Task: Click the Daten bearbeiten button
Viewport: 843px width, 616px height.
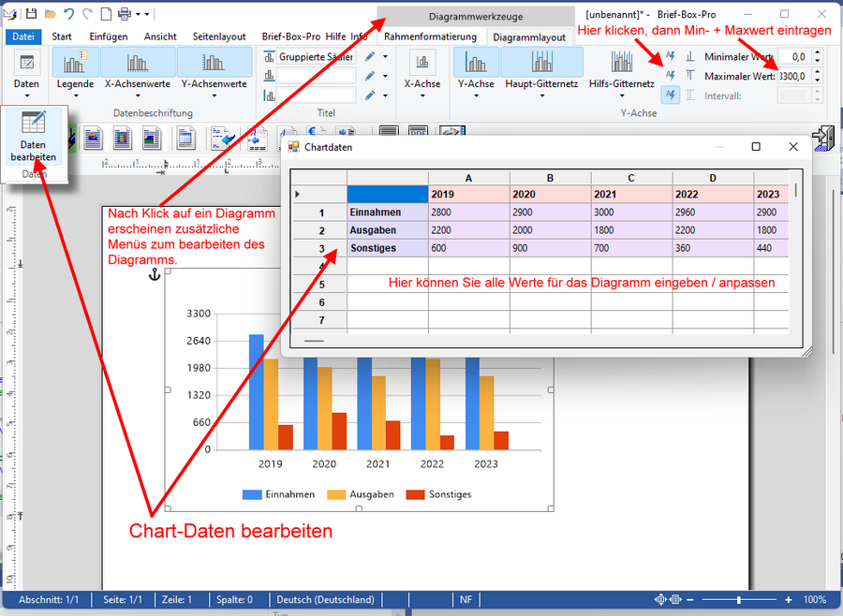Action: pos(34,137)
